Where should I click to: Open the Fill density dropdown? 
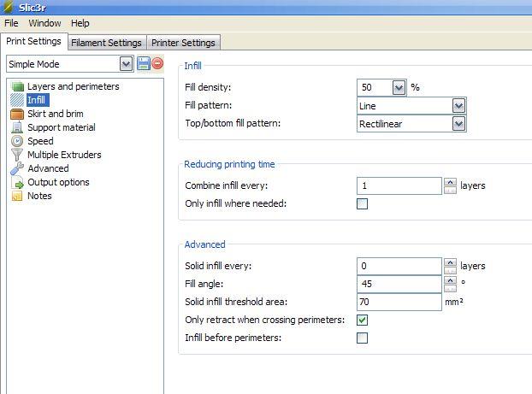click(399, 88)
